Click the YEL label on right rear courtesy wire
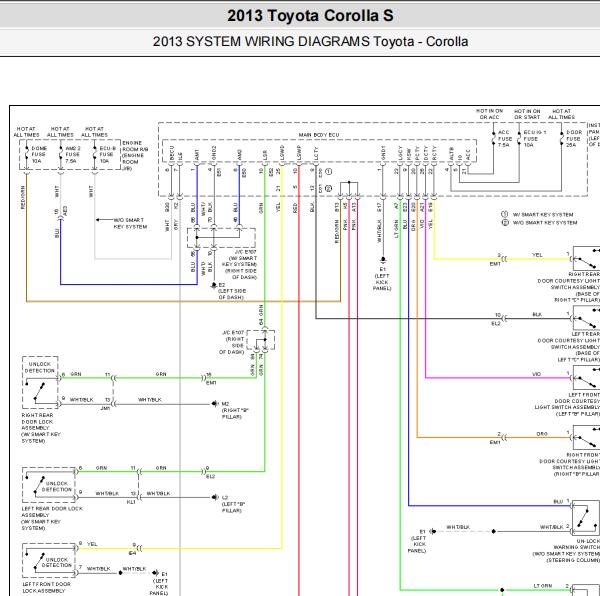This screenshot has height=596, width=600. click(537, 254)
